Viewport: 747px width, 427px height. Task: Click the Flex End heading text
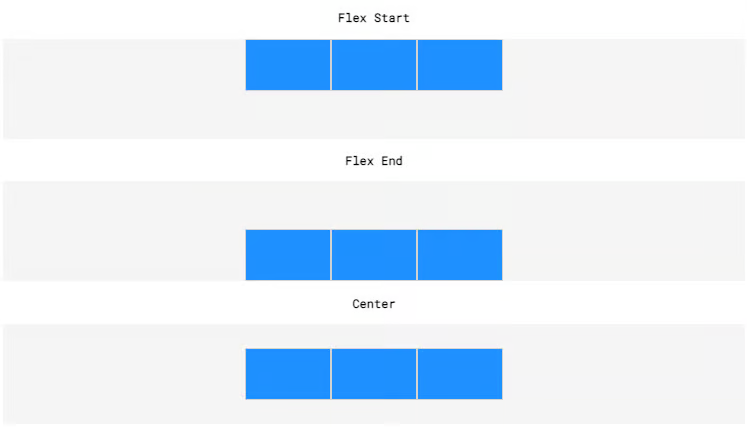pos(374,161)
